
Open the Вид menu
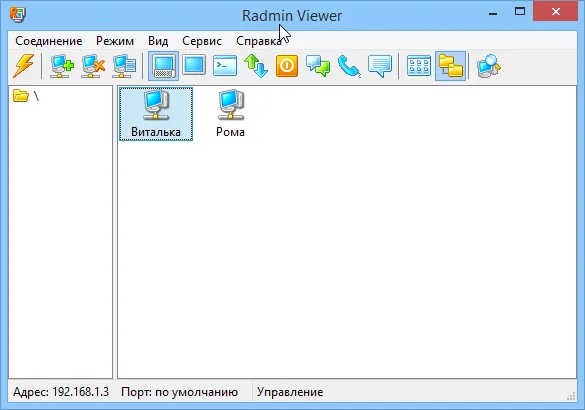pos(158,41)
